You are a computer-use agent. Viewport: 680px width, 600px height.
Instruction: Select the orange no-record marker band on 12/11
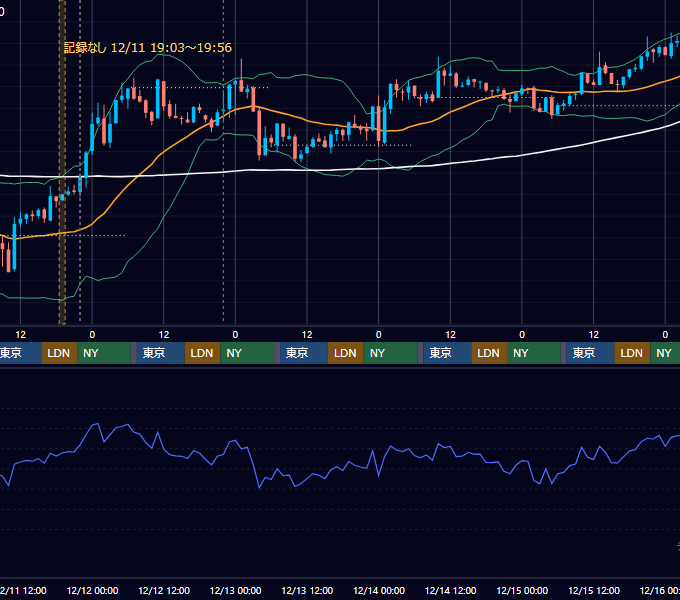[62, 162]
